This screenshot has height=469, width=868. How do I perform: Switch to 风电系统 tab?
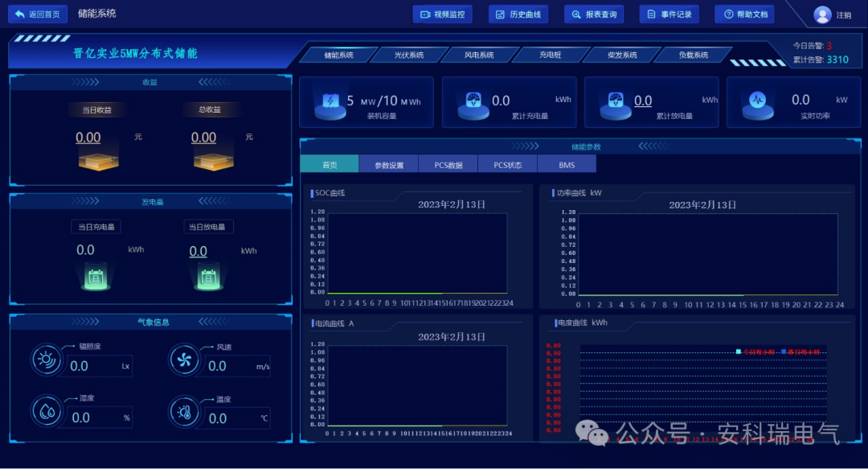click(x=479, y=55)
